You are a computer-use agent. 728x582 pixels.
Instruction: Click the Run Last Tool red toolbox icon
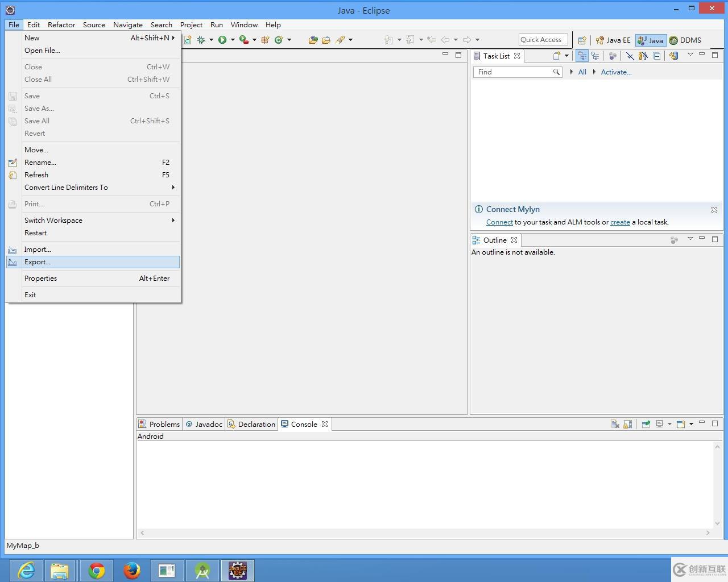(243, 40)
